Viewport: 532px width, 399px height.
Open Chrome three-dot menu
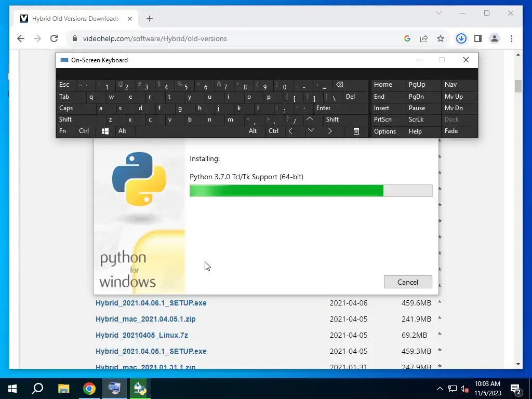[x=511, y=38]
